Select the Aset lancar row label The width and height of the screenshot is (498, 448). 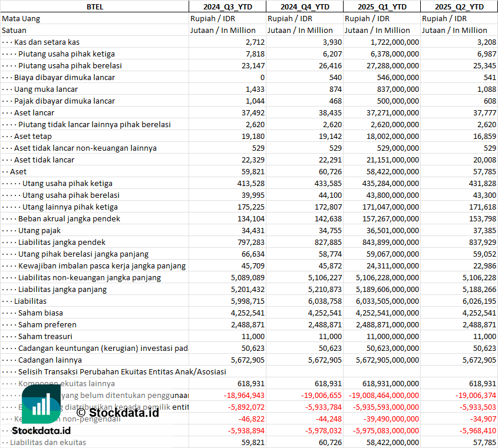[34, 112]
